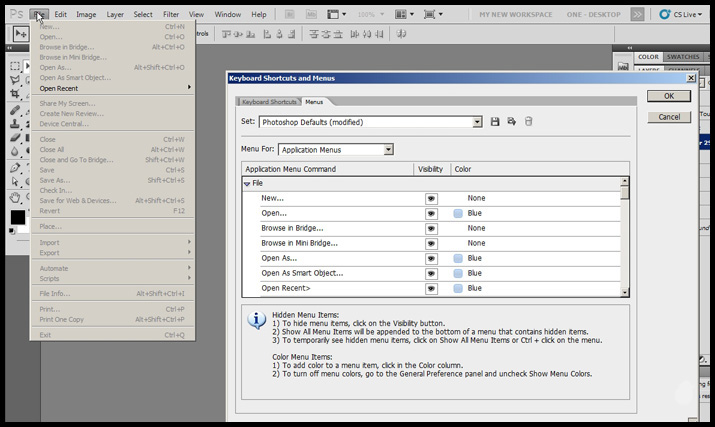Click the command list scrollbar down arrow
This screenshot has width=715, height=427.
(x=625, y=292)
